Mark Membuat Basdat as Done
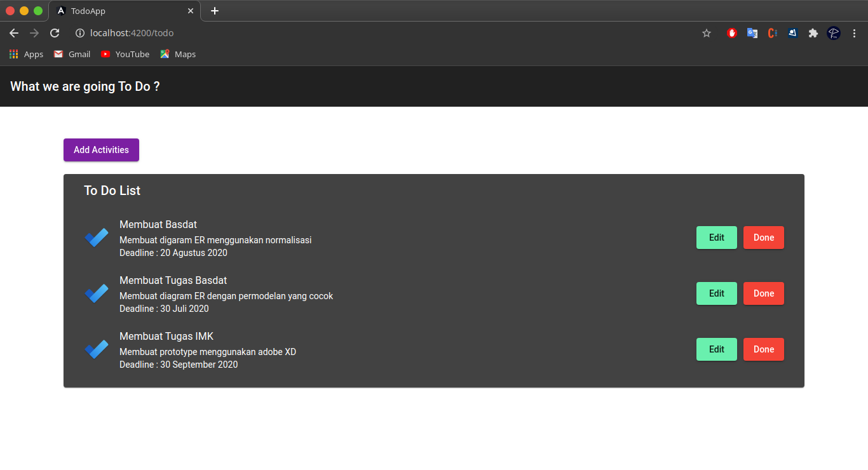 tap(764, 238)
